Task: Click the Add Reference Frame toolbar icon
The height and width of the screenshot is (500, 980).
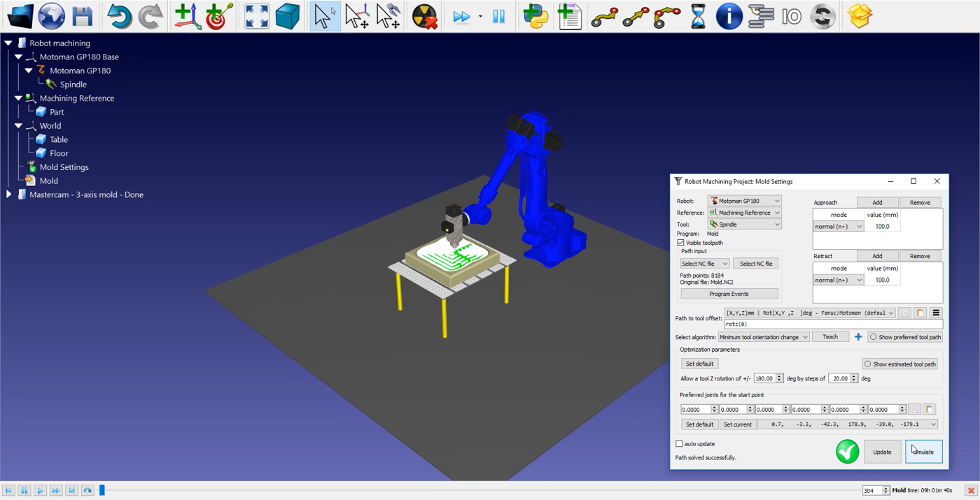Action: tap(187, 15)
